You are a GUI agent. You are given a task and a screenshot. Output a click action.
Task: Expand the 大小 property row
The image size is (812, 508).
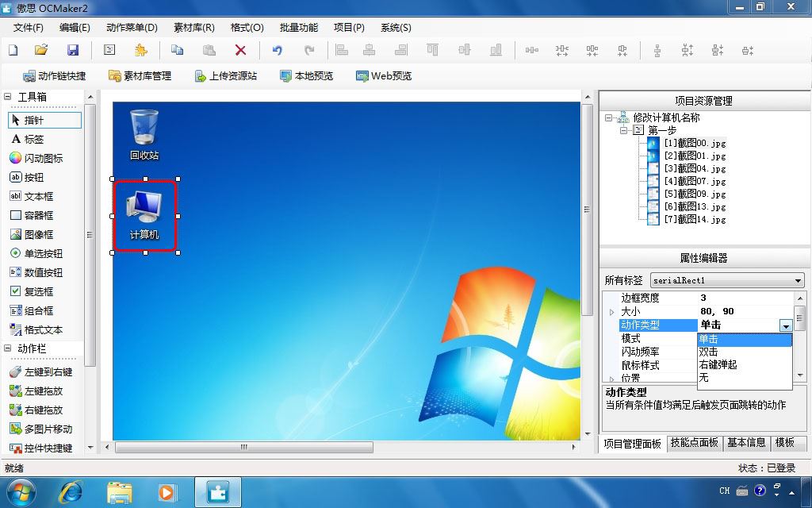click(x=611, y=312)
